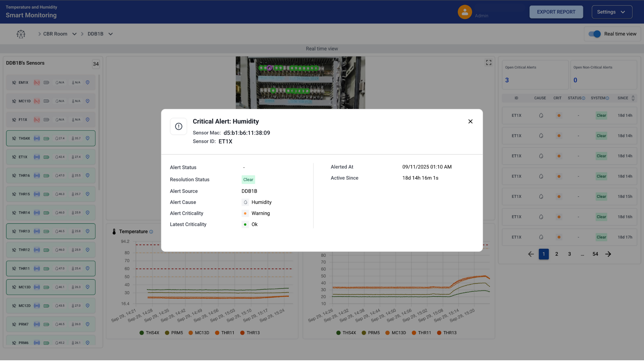Click humidity drop icon in first alert row
This screenshot has width=644, height=362.
point(541,115)
